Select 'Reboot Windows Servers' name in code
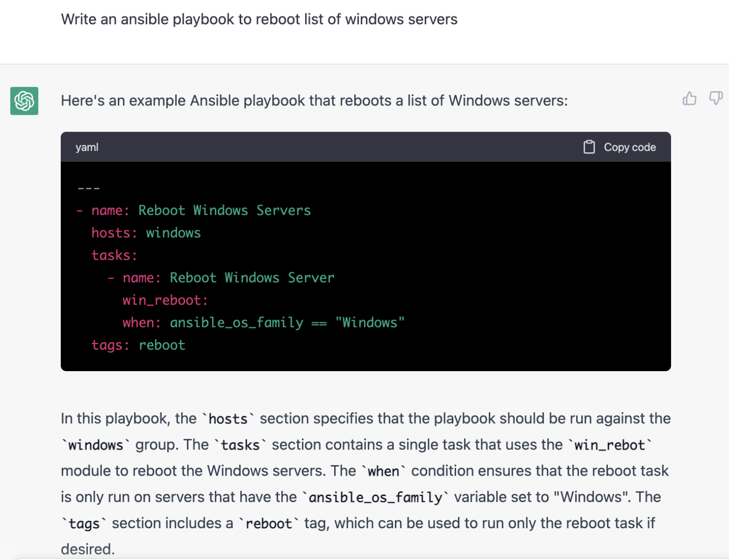The height and width of the screenshot is (560, 729). (224, 210)
